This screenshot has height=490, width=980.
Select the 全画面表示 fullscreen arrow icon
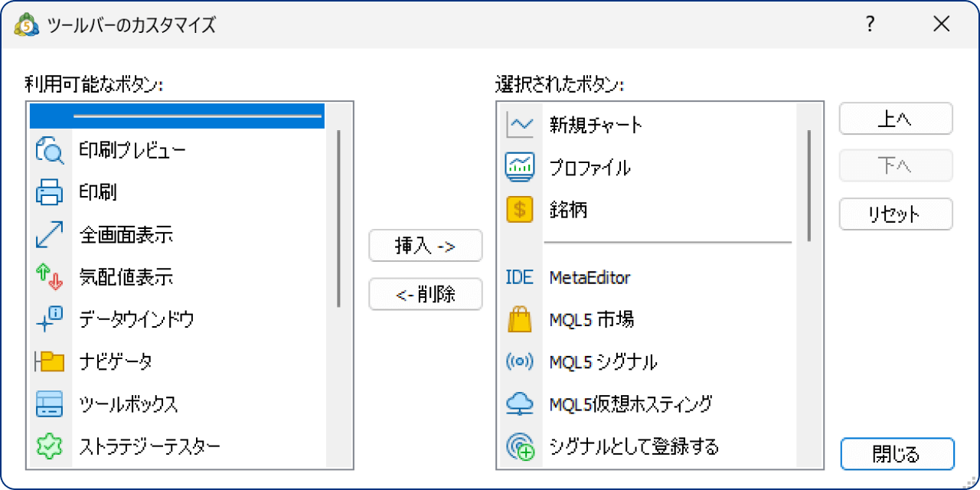click(49, 235)
